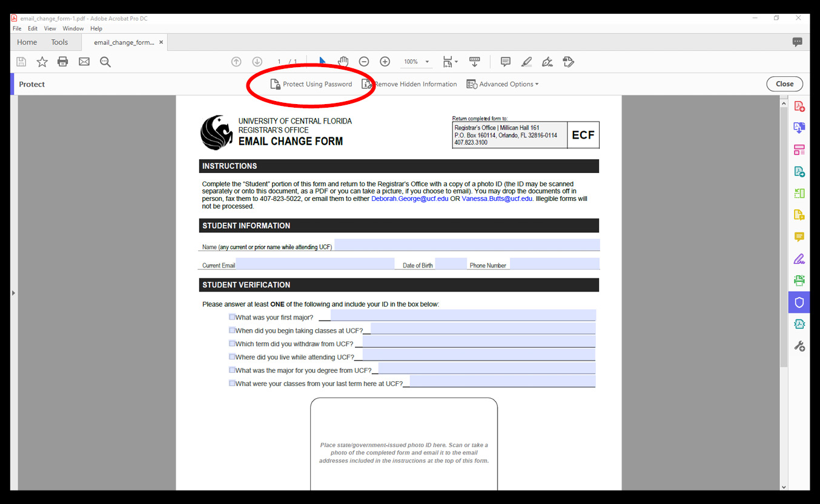
Task: Open Combine Files tool in sidebar
Action: point(799,128)
